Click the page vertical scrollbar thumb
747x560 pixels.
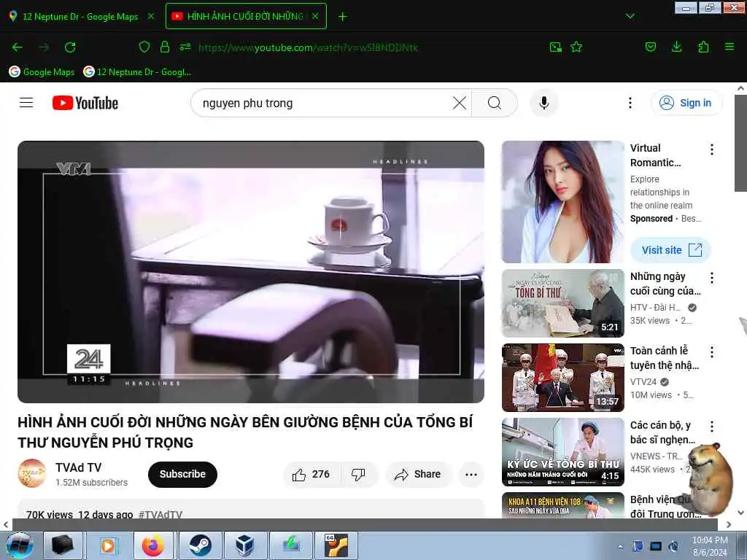[x=740, y=143]
